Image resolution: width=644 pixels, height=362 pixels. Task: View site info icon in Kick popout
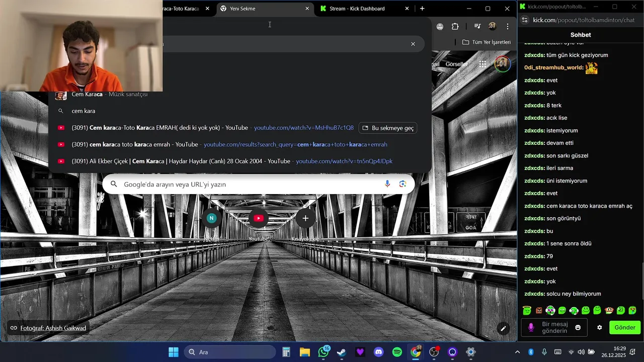tap(524, 20)
